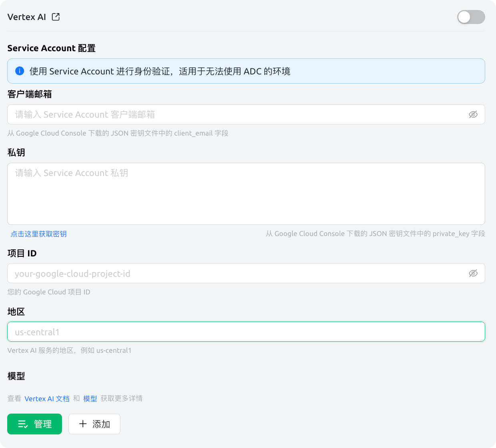The image size is (496, 448).
Task: Click the client_email hint text
Action: tap(118, 133)
